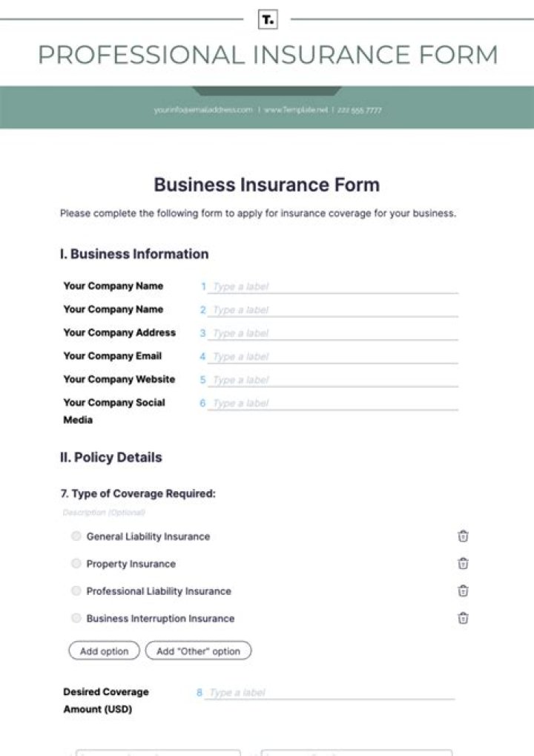Click first Your Company Name label field
Screen dimensions: 534x756
334,286
